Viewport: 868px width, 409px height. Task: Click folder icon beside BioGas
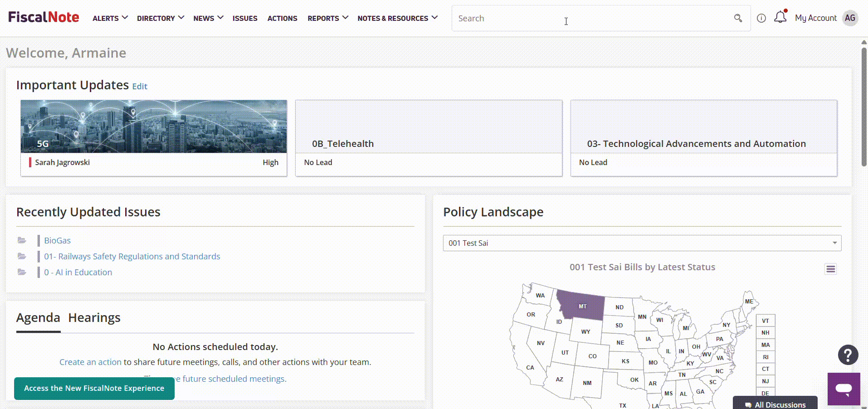[22, 240]
